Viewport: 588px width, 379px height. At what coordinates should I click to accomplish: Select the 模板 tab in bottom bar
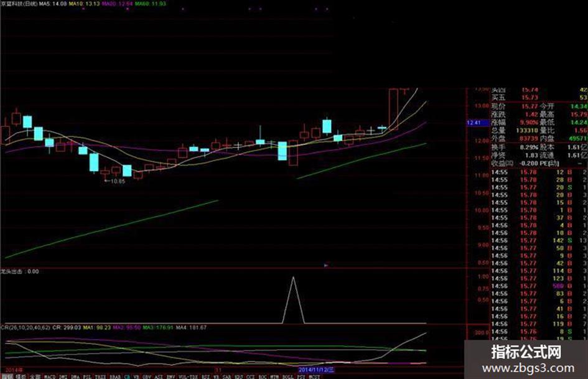21,377
